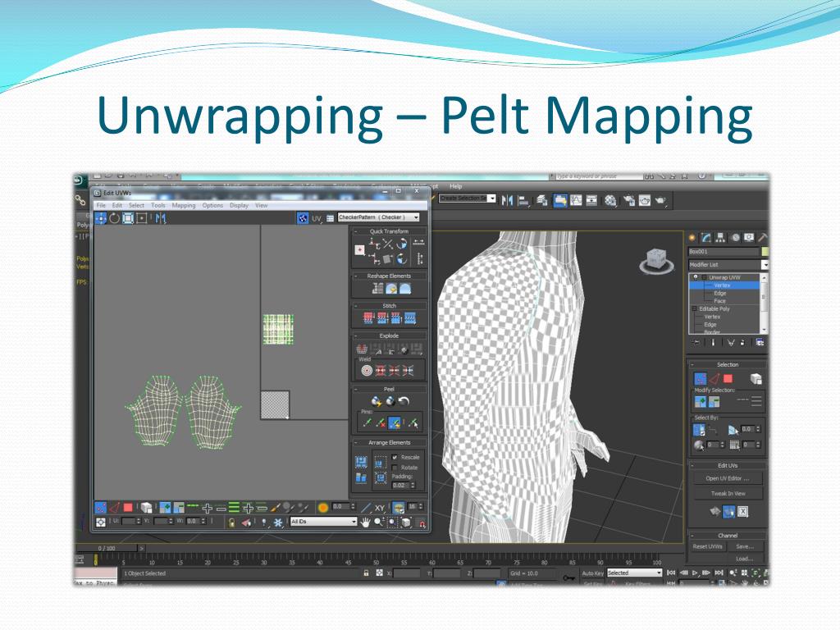Open the Tools menu in Edit UVWs
840x630 pixels.
tap(158, 205)
